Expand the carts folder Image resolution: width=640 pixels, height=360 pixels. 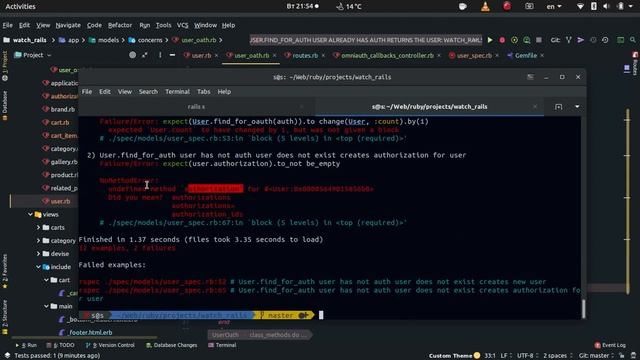tap(38, 227)
